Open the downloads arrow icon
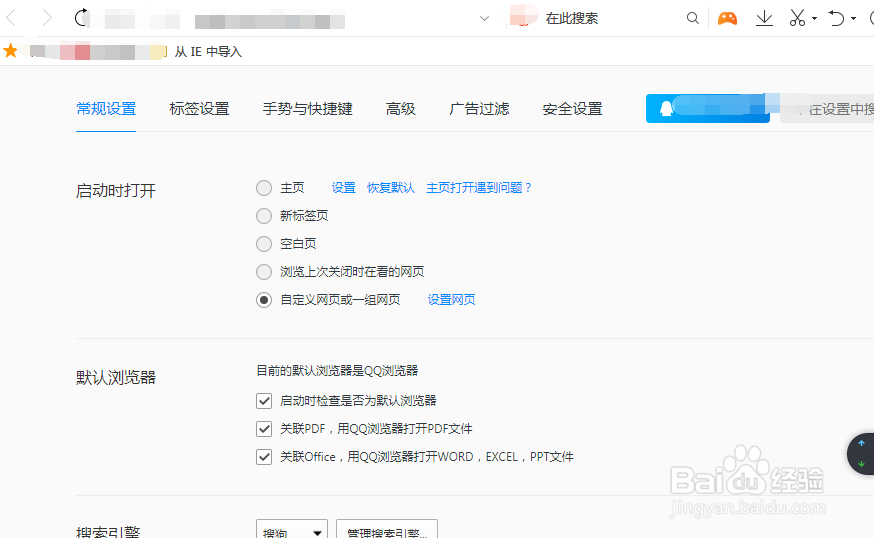874x538 pixels. (764, 18)
